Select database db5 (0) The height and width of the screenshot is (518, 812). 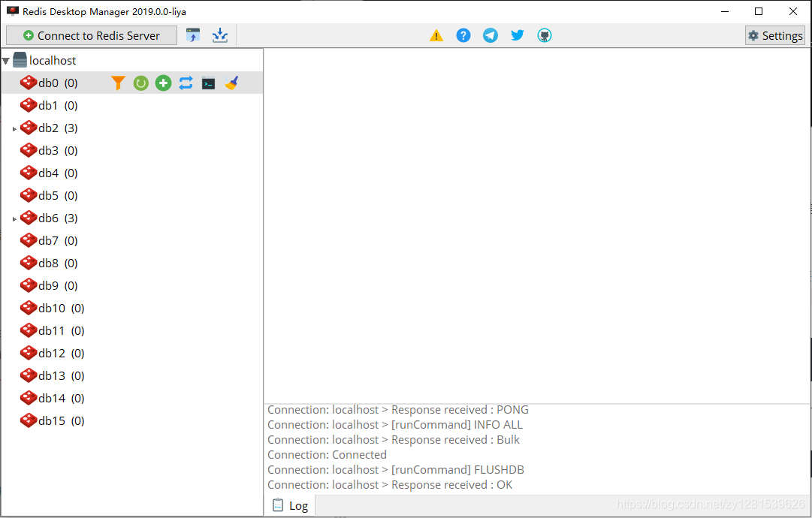(x=58, y=196)
